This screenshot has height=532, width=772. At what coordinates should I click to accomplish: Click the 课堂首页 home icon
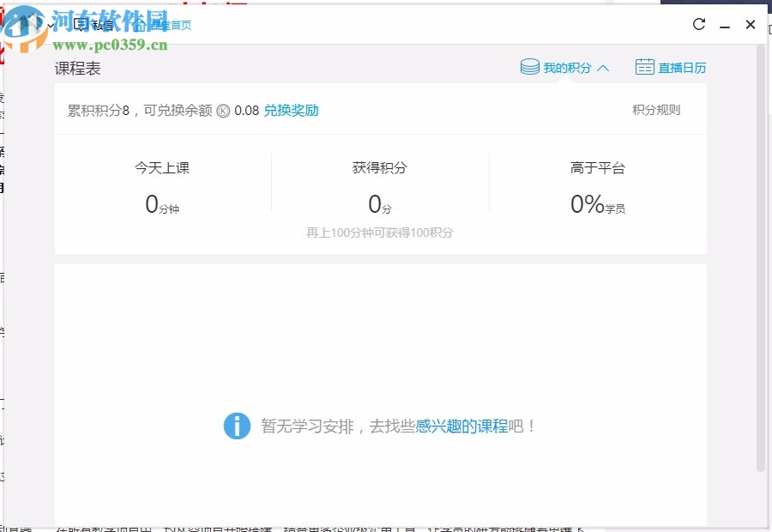tap(139, 25)
